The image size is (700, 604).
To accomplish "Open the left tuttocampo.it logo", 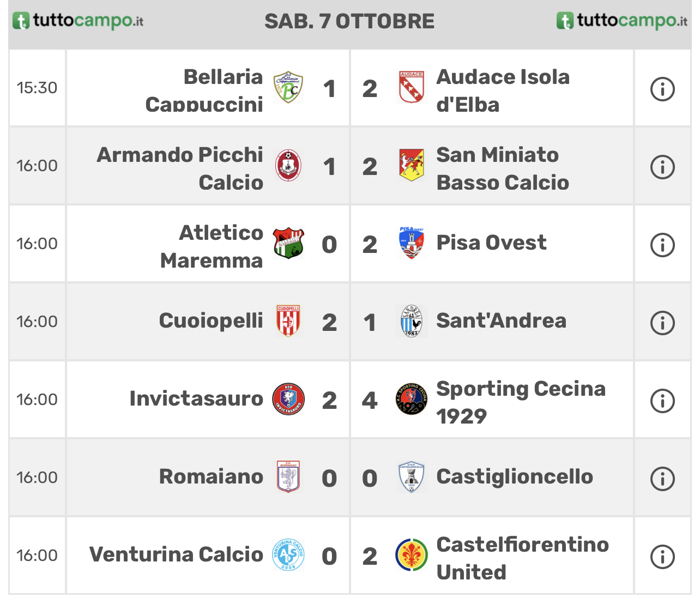I will point(78,21).
